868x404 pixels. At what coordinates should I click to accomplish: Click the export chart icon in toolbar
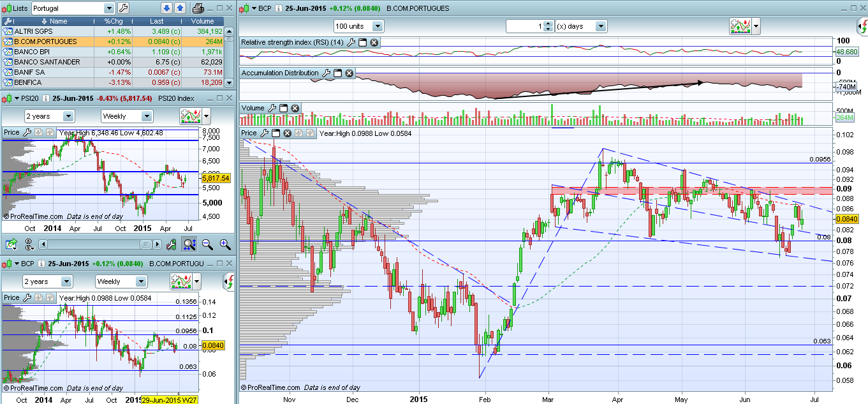[11, 244]
